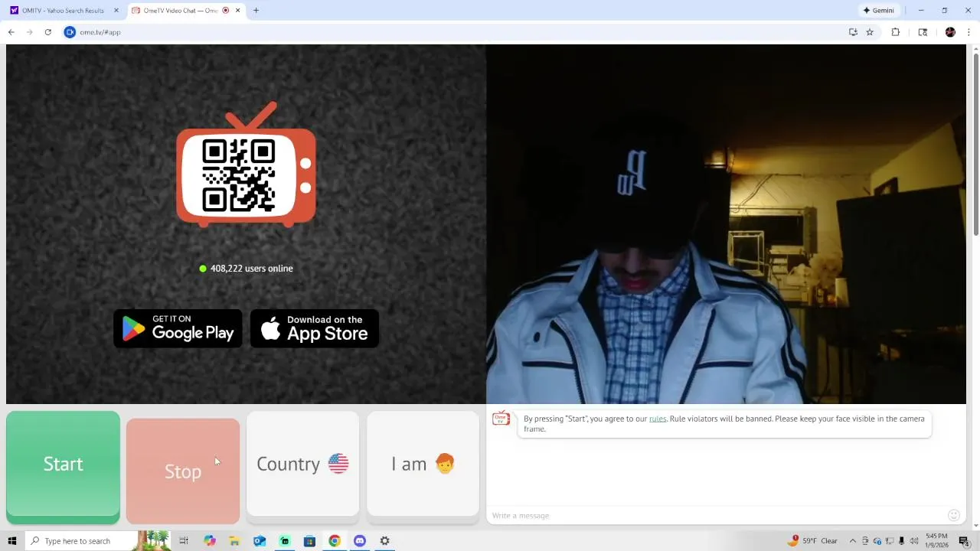Image resolution: width=980 pixels, height=551 pixels.
Task: Open the Chrome profile avatar
Action: coord(950,32)
